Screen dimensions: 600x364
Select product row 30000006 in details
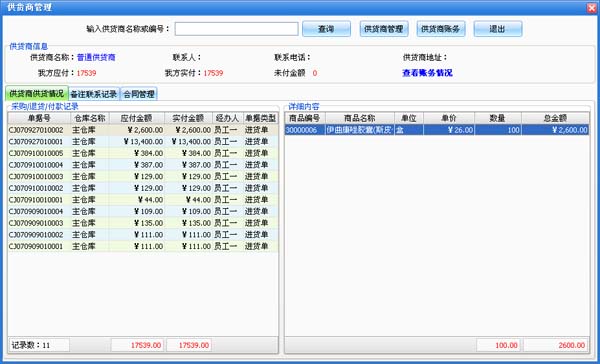(x=437, y=130)
